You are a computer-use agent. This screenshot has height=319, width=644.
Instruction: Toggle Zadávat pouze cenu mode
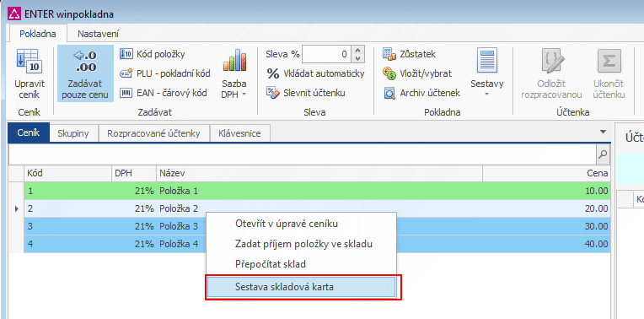tap(85, 73)
